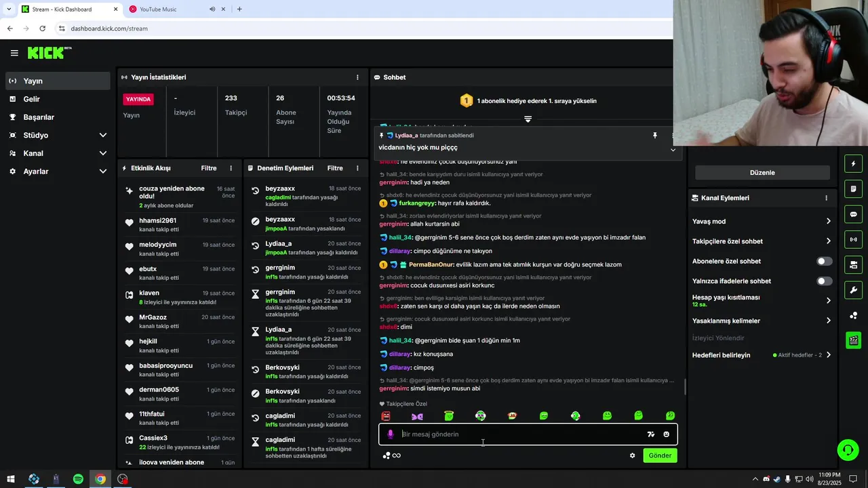Click the three-dots points icon in right sidebar
The height and width of the screenshot is (488, 868).
[853, 315]
